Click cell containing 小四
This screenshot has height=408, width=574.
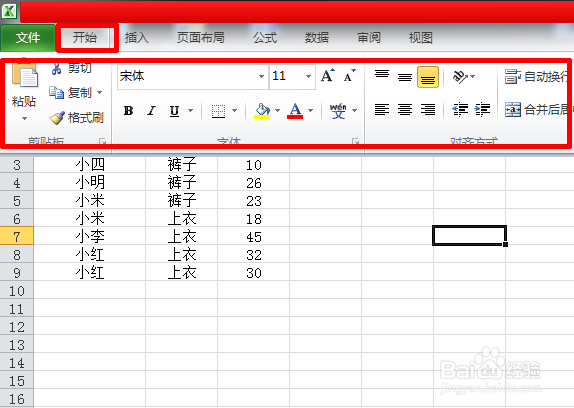(x=90, y=165)
